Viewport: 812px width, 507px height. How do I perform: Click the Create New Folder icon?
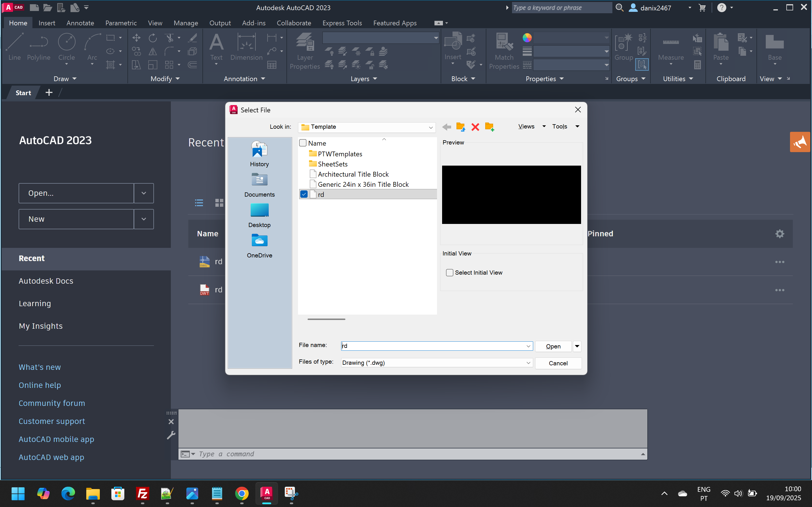[x=489, y=127]
